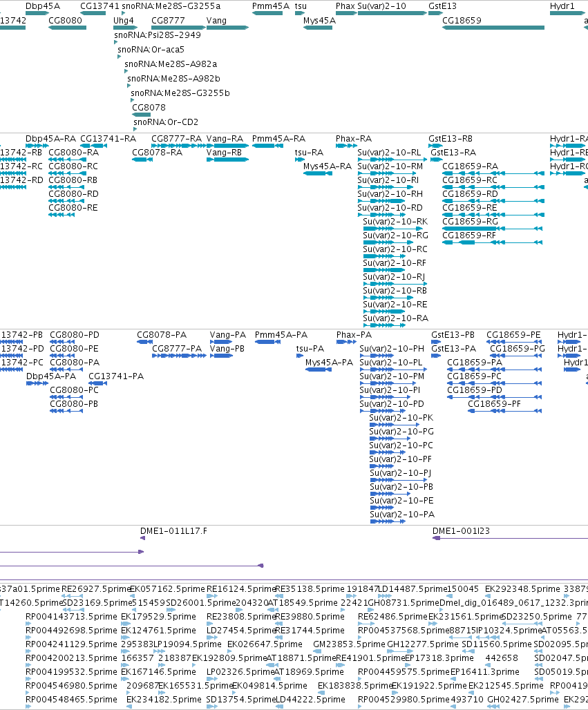Open the CG13741-RA transcript
Screen dimensions: 588x710
click(x=108, y=139)
